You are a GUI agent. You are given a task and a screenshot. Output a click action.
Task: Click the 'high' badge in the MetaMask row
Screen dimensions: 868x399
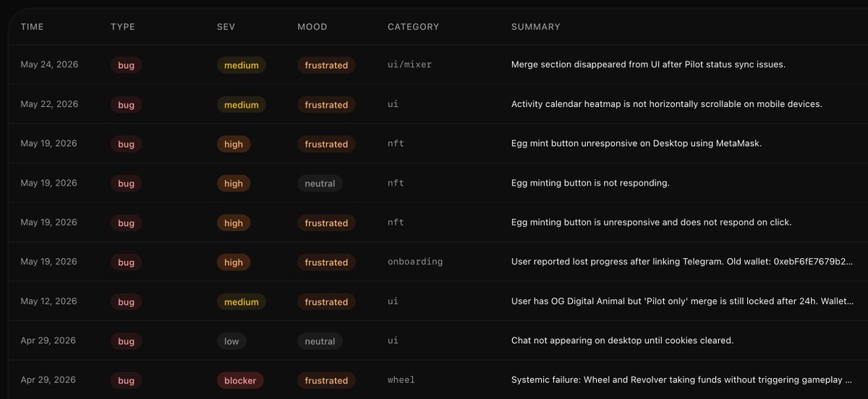point(234,144)
